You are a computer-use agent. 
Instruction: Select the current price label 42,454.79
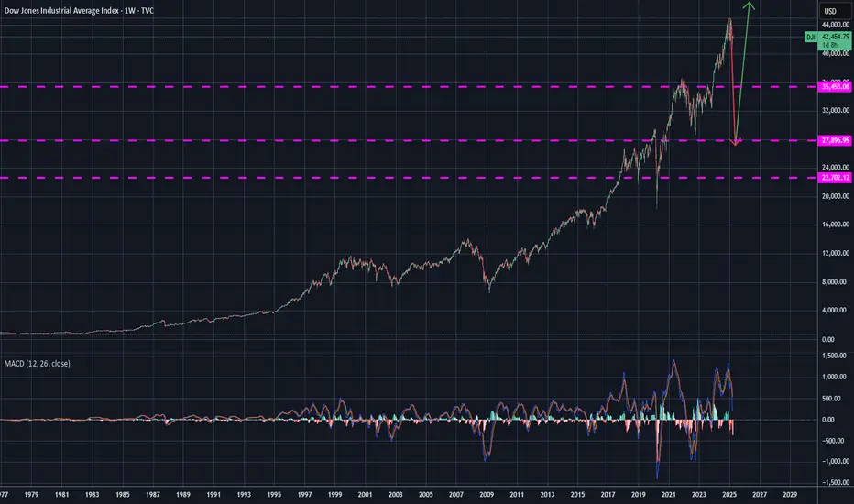(835, 37)
